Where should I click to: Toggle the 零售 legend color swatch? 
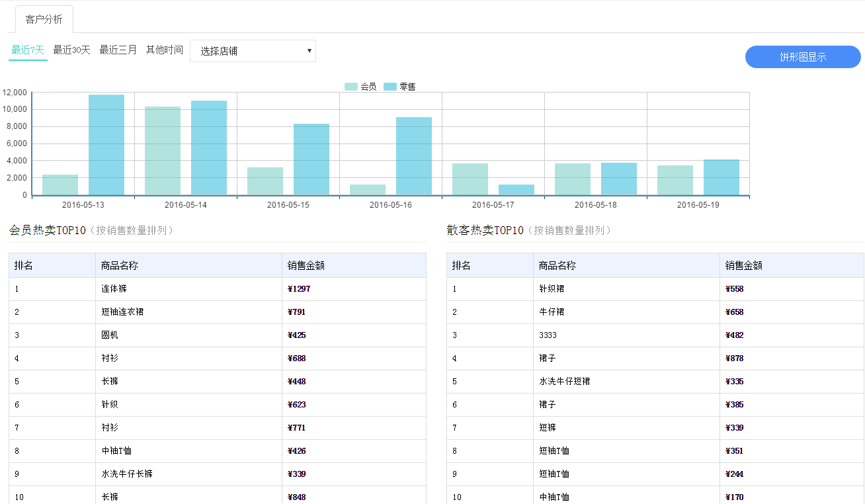390,87
